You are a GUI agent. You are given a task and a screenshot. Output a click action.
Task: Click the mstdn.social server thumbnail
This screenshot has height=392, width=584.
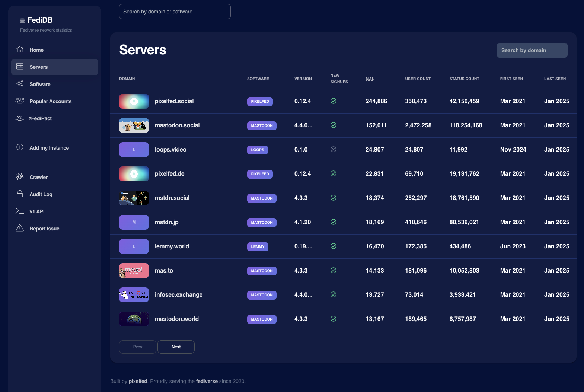[134, 198]
